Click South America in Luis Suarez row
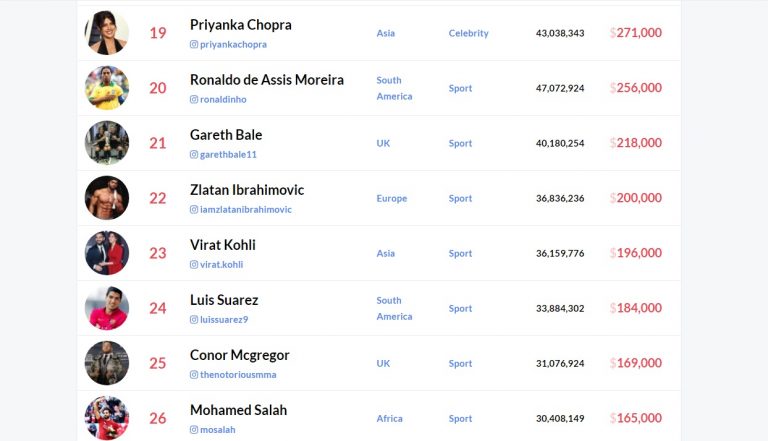 tap(394, 308)
